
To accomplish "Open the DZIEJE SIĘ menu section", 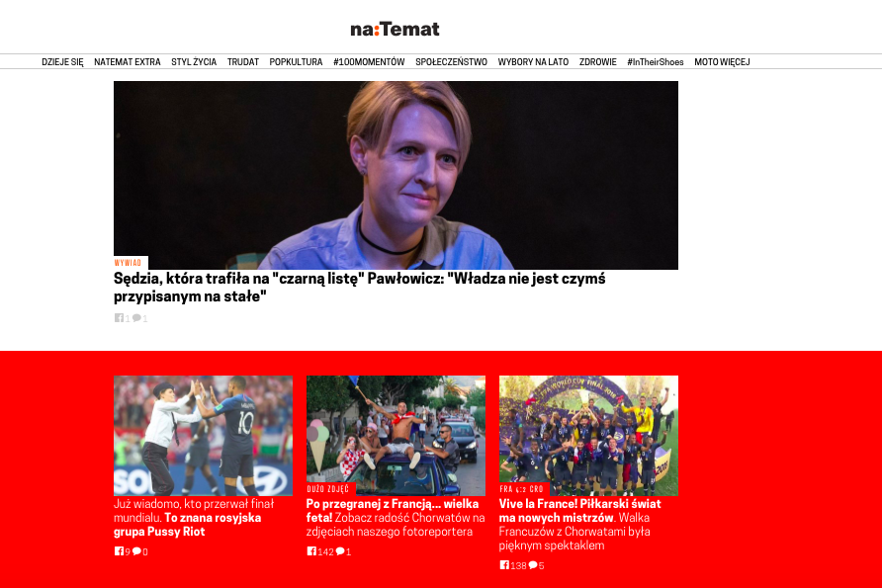I will click(62, 62).
